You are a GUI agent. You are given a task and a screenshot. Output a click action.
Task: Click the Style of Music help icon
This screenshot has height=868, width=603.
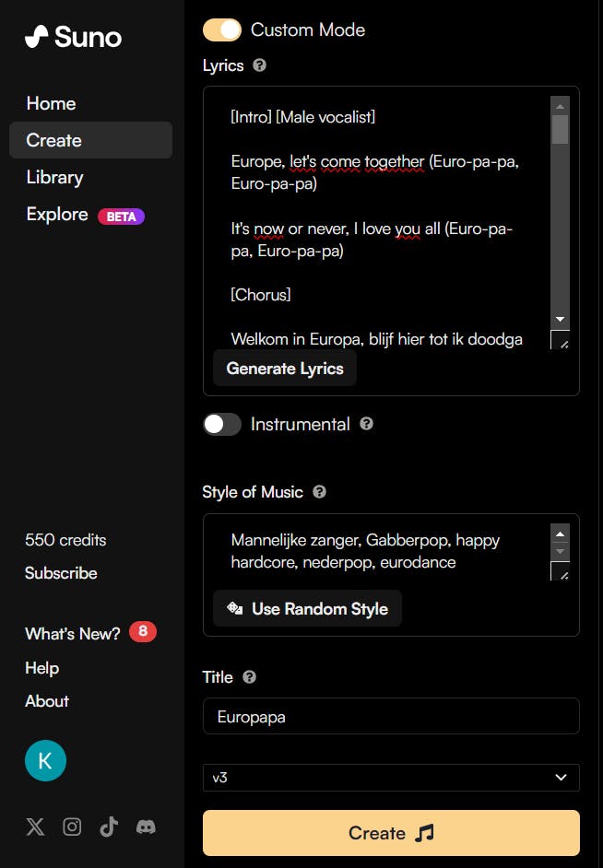319,491
